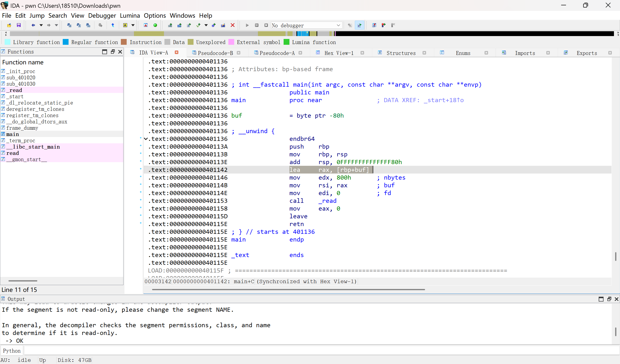620x364 pixels.
Task: Close the Functions panel
Action: tap(120, 52)
